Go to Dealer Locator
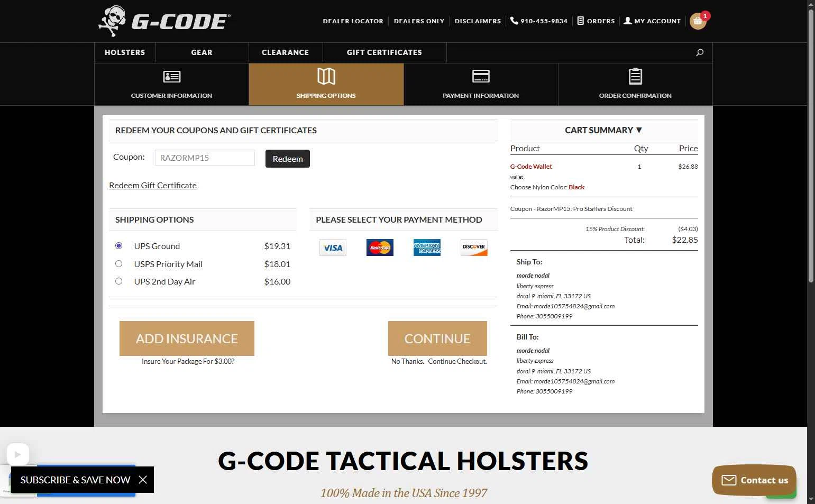815x504 pixels. point(353,21)
